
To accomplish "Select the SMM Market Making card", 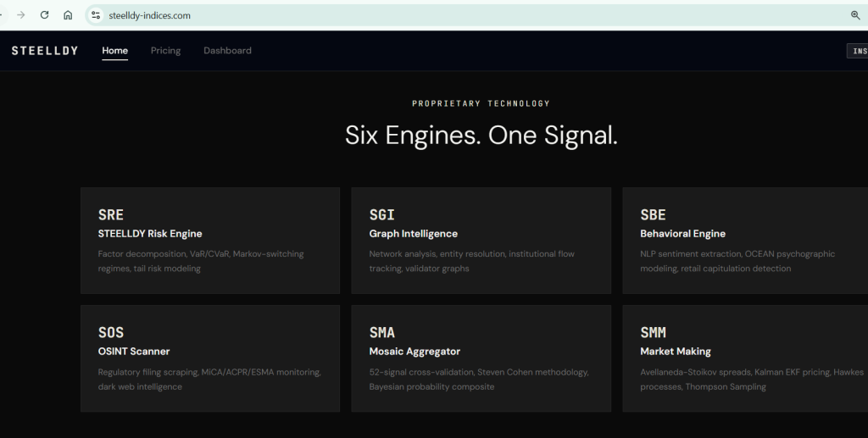I will (745, 358).
